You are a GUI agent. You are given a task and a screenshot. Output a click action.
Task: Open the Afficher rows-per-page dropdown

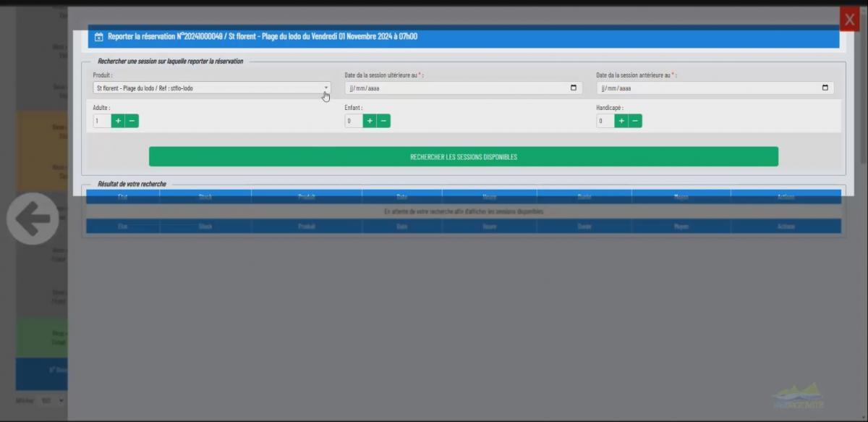[54, 400]
